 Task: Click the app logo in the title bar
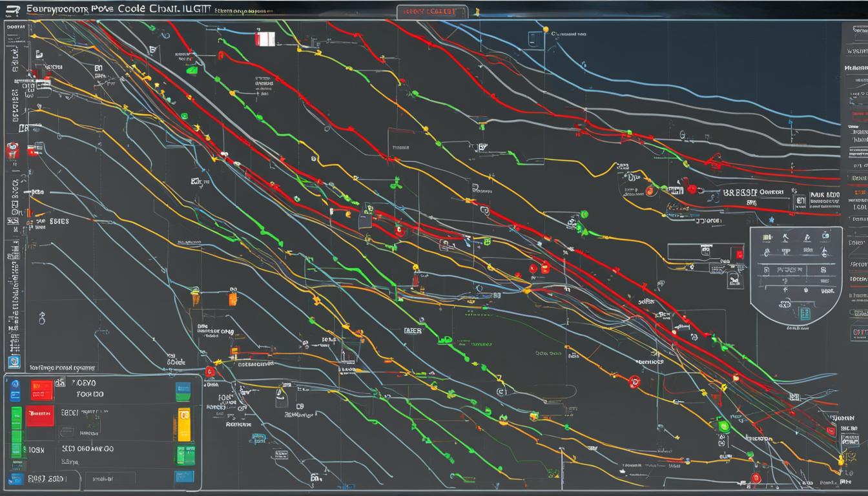coord(14,10)
